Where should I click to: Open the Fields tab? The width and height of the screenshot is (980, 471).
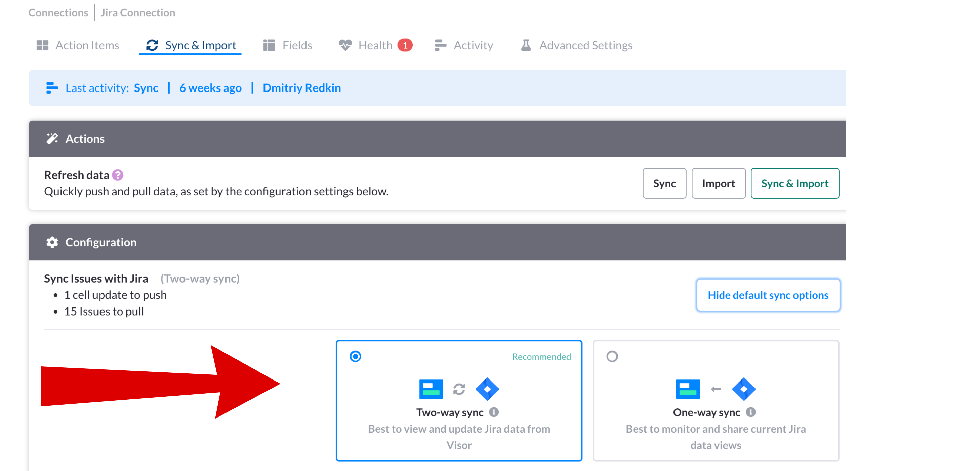tap(287, 45)
